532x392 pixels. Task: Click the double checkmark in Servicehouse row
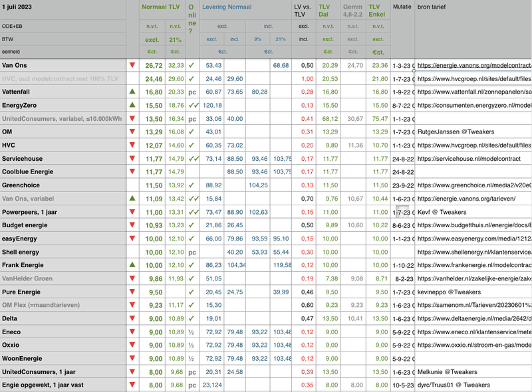tap(194, 158)
